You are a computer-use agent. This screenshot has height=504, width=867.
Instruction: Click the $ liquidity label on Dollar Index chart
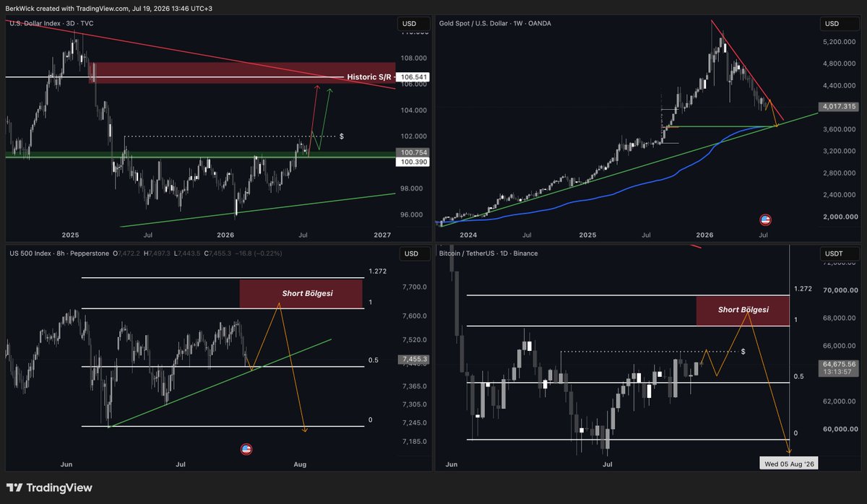click(x=342, y=136)
